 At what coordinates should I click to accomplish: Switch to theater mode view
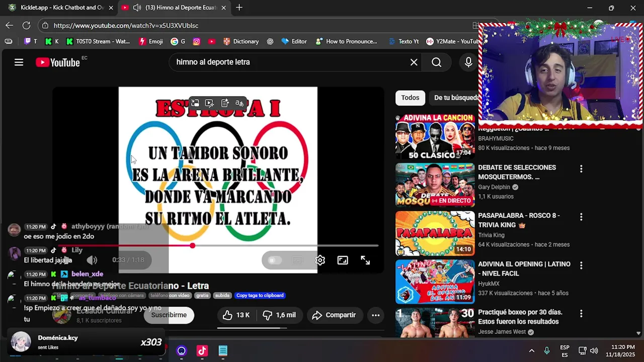[343, 260]
